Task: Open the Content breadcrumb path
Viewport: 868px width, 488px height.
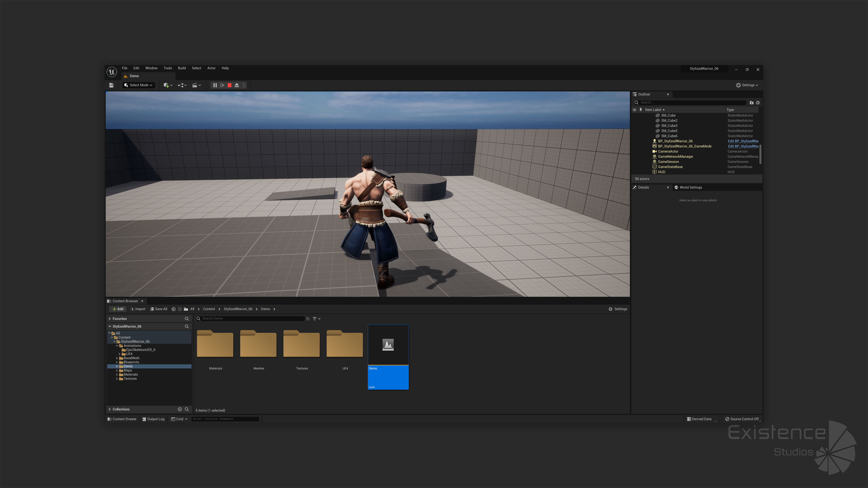Action: 209,309
